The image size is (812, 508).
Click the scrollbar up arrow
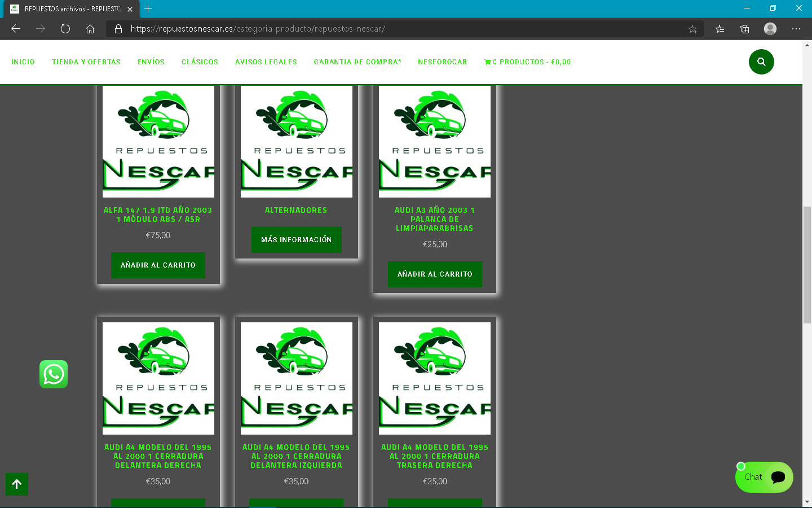tap(807, 45)
